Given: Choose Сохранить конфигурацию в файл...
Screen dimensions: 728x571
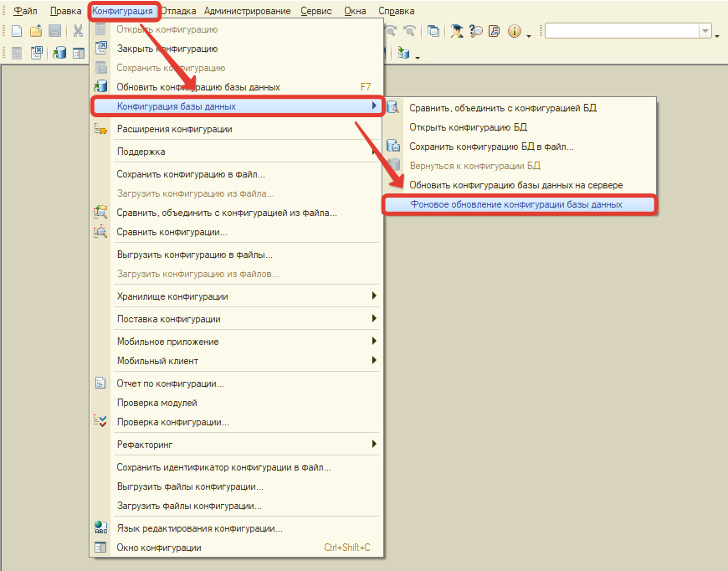Looking at the screenshot, I should pyautogui.click(x=237, y=174).
